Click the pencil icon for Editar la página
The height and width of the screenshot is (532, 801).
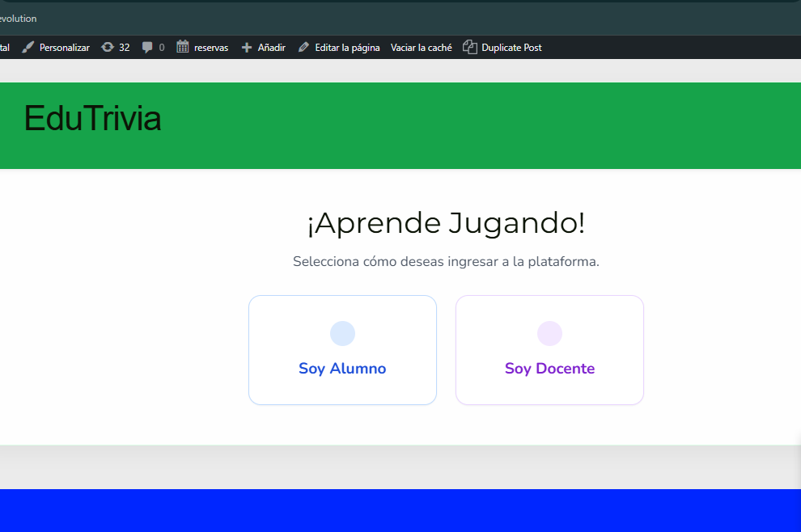point(303,48)
